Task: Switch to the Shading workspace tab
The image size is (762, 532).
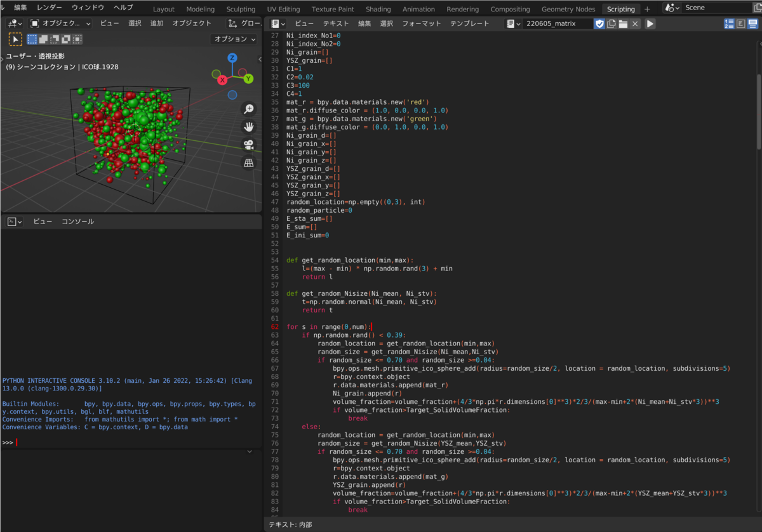Action: (x=378, y=9)
